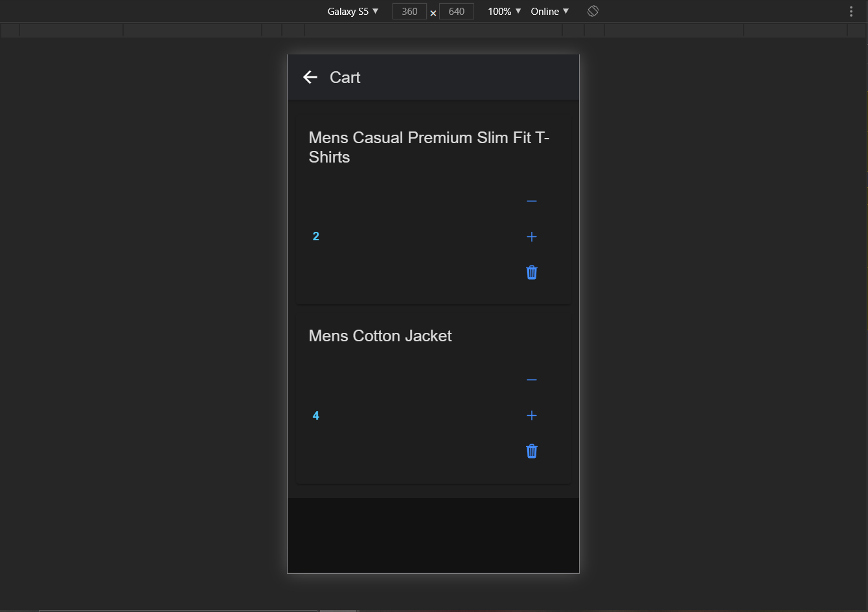The width and height of the screenshot is (868, 612).
Task: Click the device width input showing 360
Action: (x=409, y=11)
